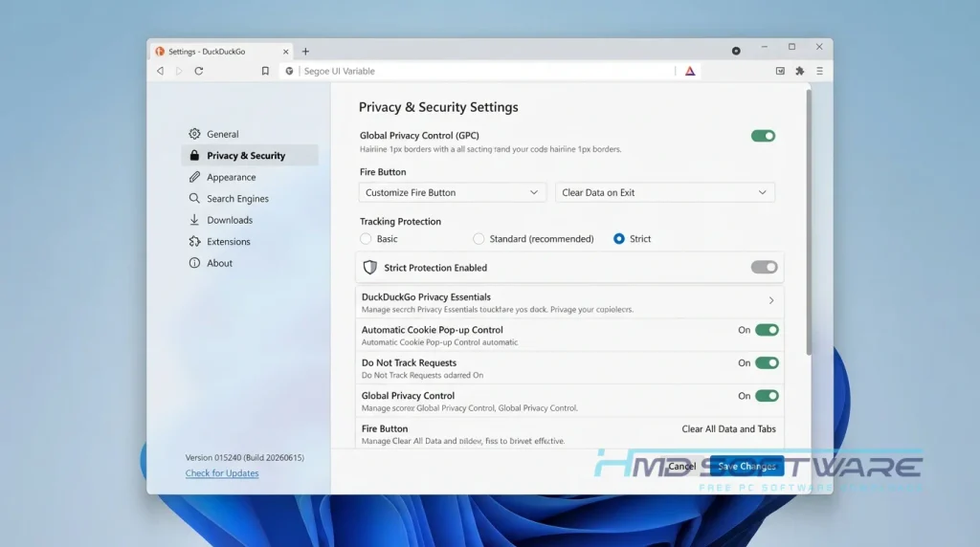Screen dimensions: 980x547
Task: Click the red triangle icon in address bar
Action: click(x=690, y=71)
